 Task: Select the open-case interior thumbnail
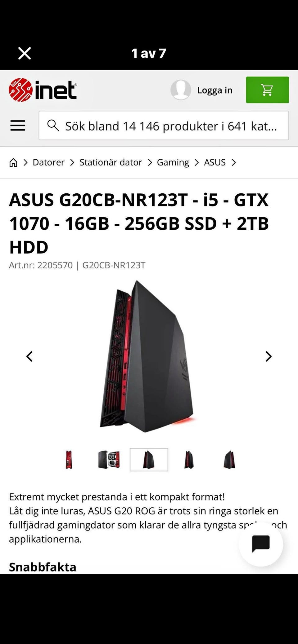109,460
